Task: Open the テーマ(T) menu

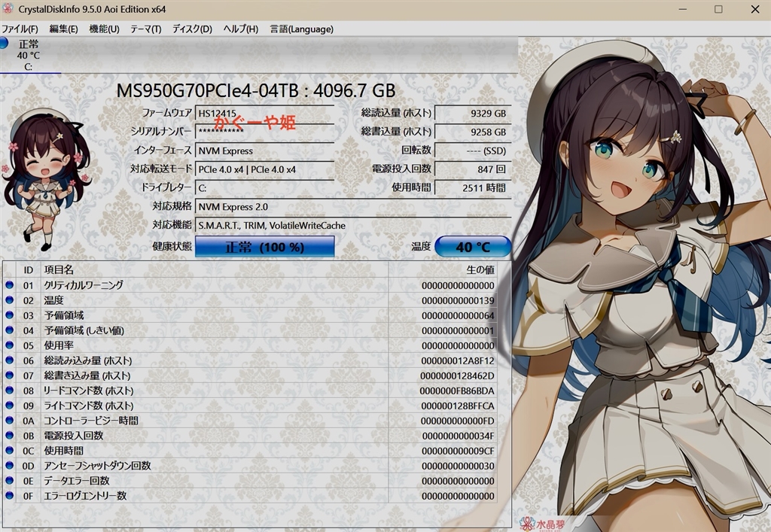Action: tap(145, 29)
